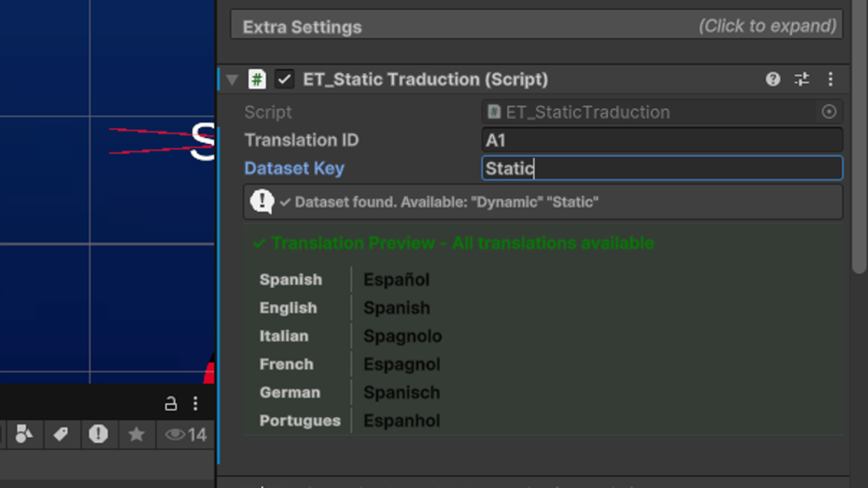The height and width of the screenshot is (488, 868).
Task: Click the presets sliders icon
Action: tap(802, 80)
